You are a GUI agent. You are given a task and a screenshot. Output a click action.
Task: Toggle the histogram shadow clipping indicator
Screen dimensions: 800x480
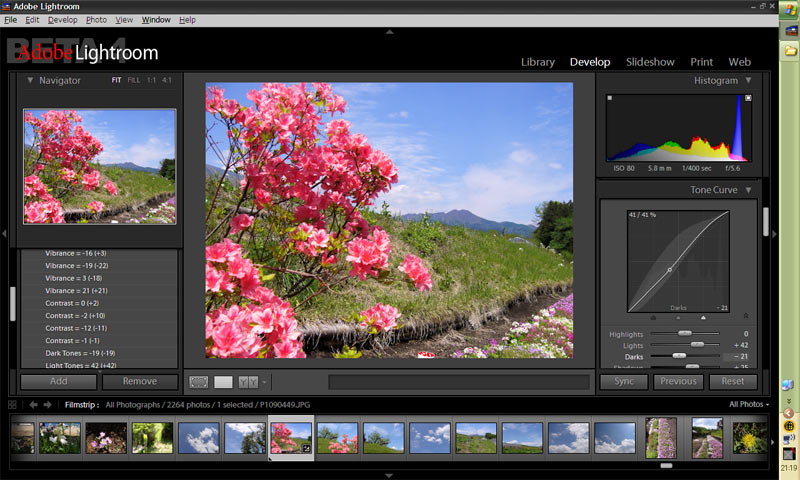pos(610,98)
